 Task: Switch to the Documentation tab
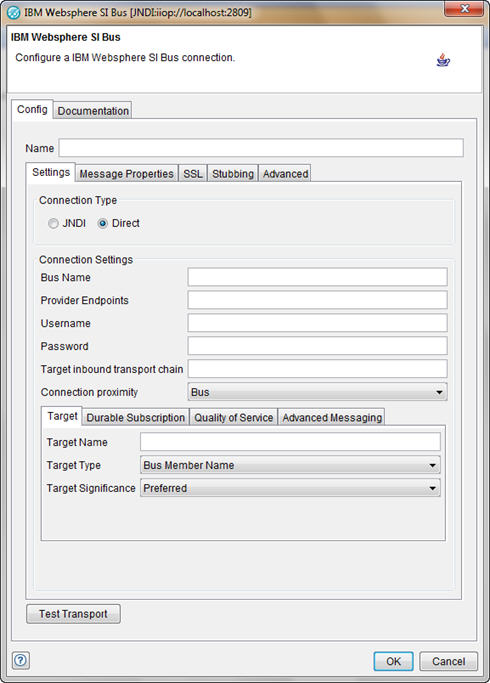pos(93,111)
